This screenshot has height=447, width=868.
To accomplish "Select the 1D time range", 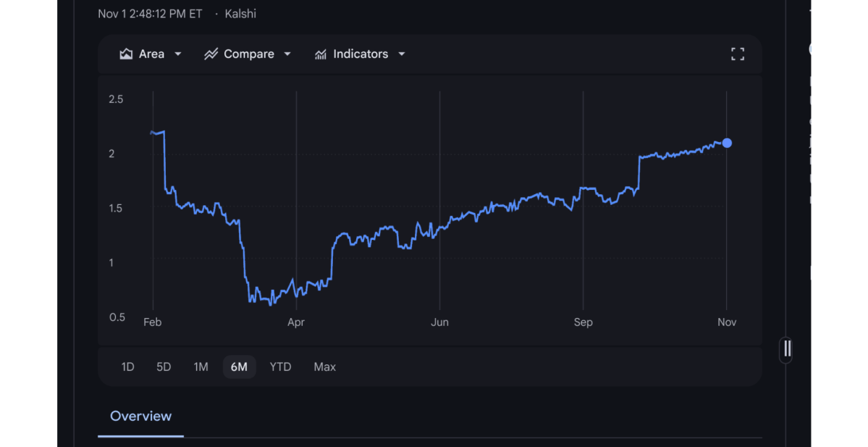I will click(127, 367).
